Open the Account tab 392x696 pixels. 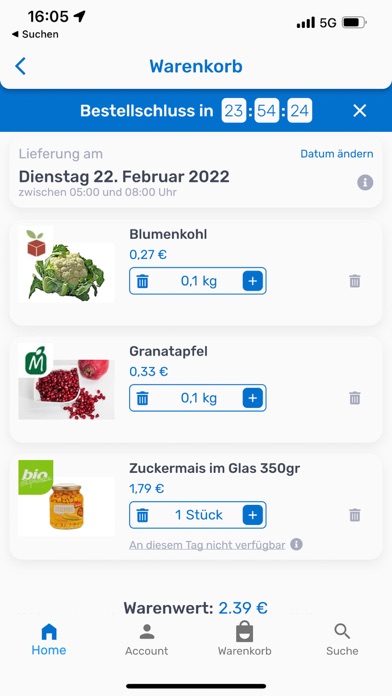point(147,640)
